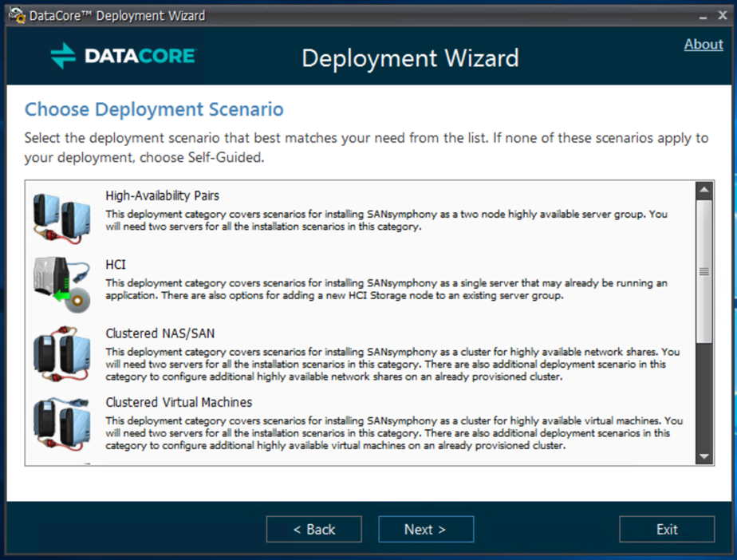
Task: Select the HCI deployment scenario
Action: (359, 281)
